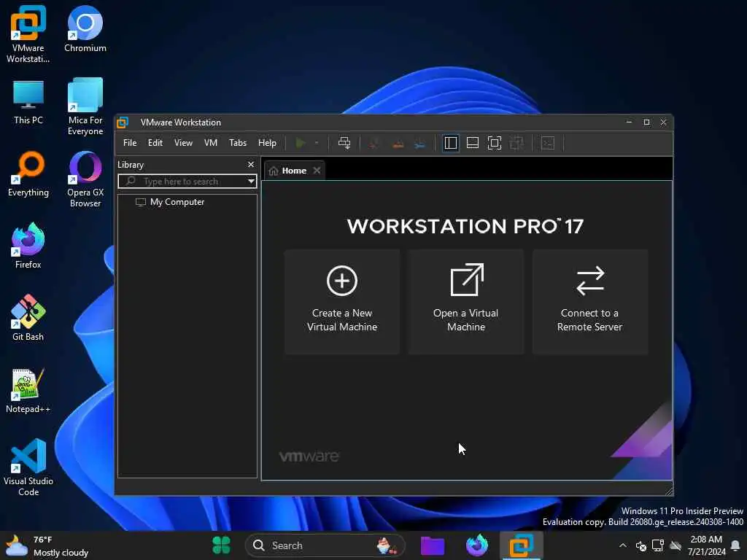Viewport: 747px width, 560px height.
Task: Toggle the thumbnail bar view icon
Action: click(473, 143)
